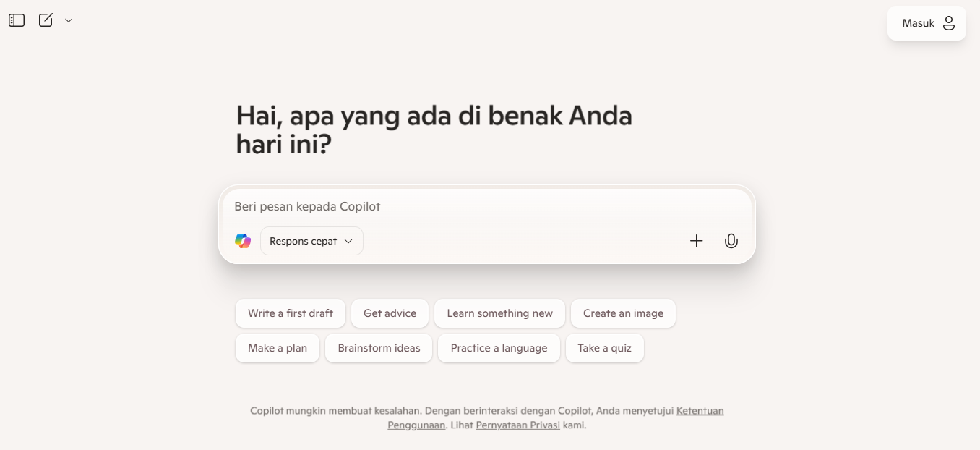Screen dimensions: 980x450
Task: Pick the 'Brainstorm ideas' suggestion
Action: pyautogui.click(x=379, y=348)
